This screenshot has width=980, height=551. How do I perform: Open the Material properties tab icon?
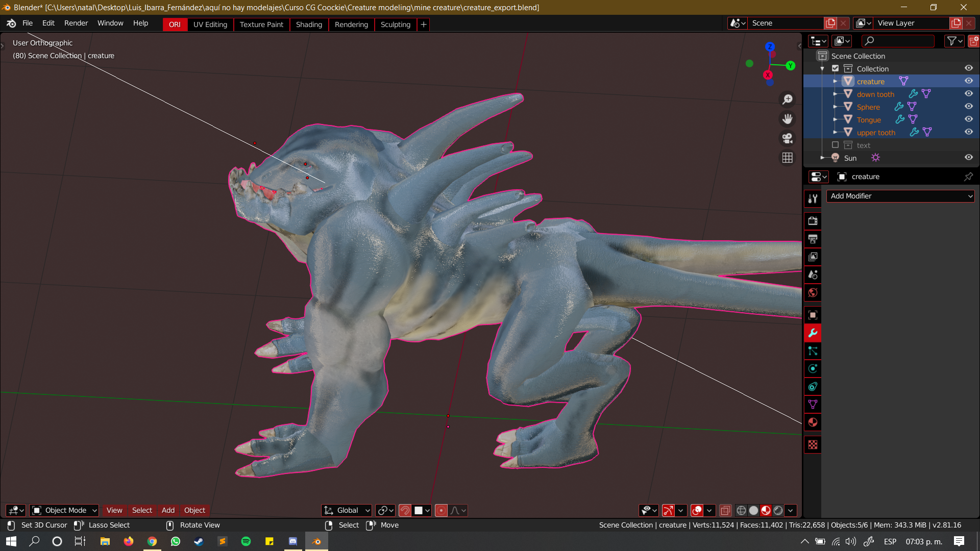tap(813, 422)
